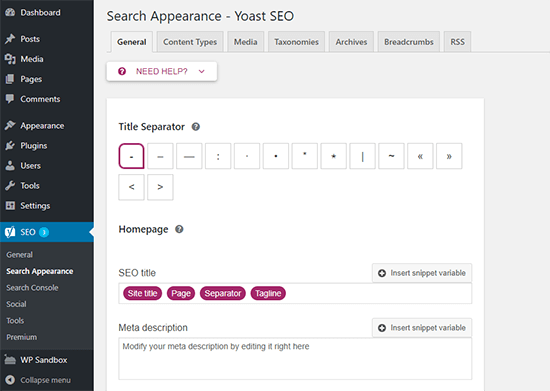Screen dimensions: 550x391
Task: Select the colon title separator
Action: point(218,156)
